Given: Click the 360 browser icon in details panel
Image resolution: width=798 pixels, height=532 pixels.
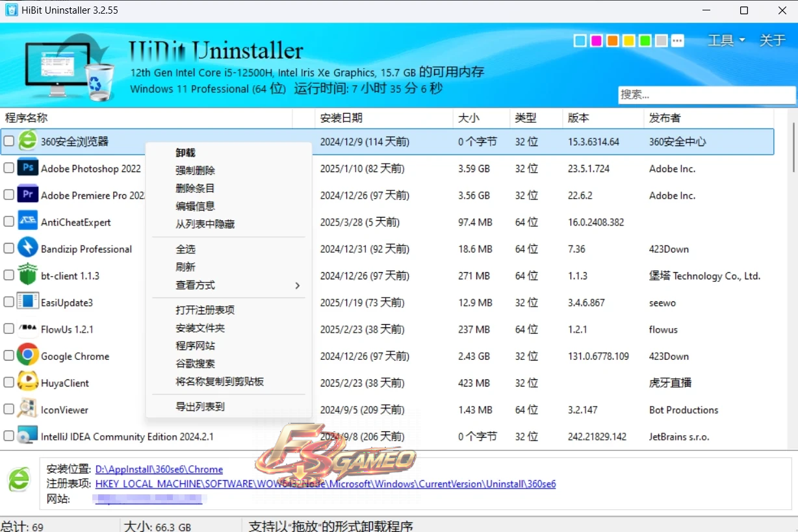Looking at the screenshot, I should (x=19, y=479).
